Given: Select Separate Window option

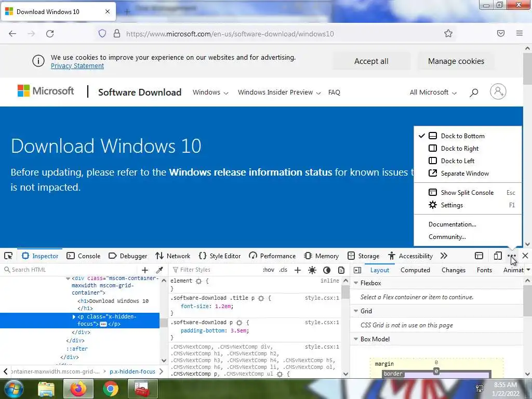Looking at the screenshot, I should tap(468, 174).
